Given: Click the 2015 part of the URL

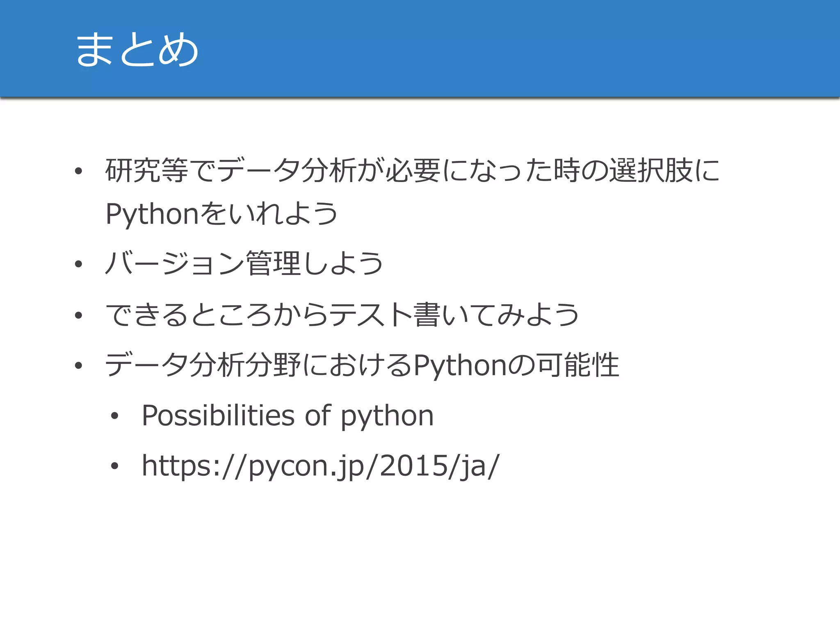Looking at the screenshot, I should point(413,466).
